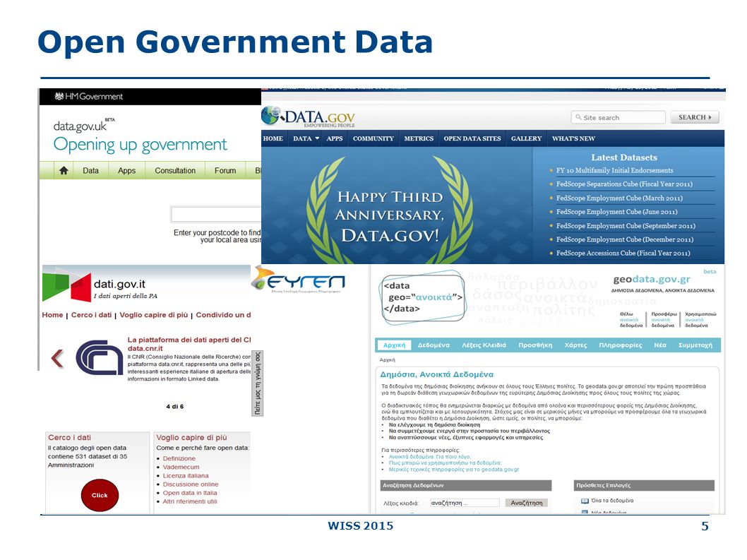The height and width of the screenshot is (560, 747).
Task: Open FedScope Employment Cube (December 2011)
Action: point(625,239)
